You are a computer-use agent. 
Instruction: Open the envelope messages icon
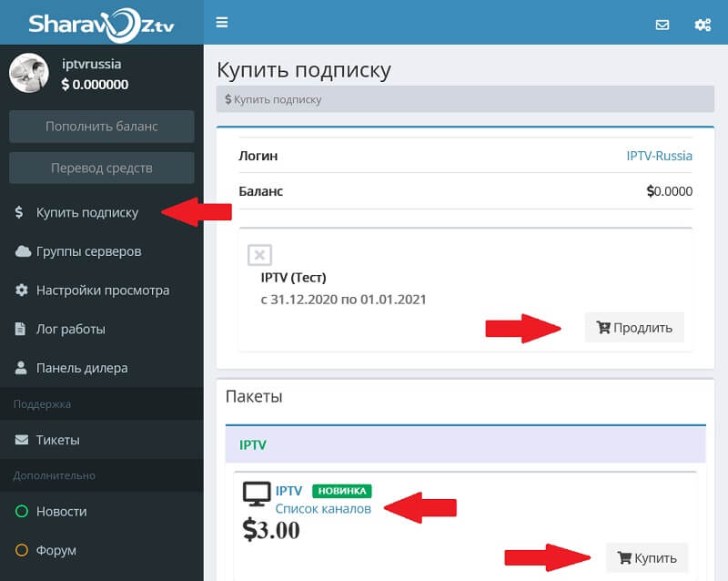tap(662, 25)
